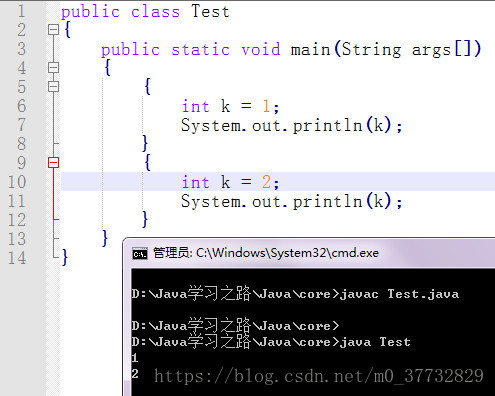Image resolution: width=495 pixels, height=396 pixels.
Task: Click 'String' parameter type on line 3
Action: [x=371, y=50]
